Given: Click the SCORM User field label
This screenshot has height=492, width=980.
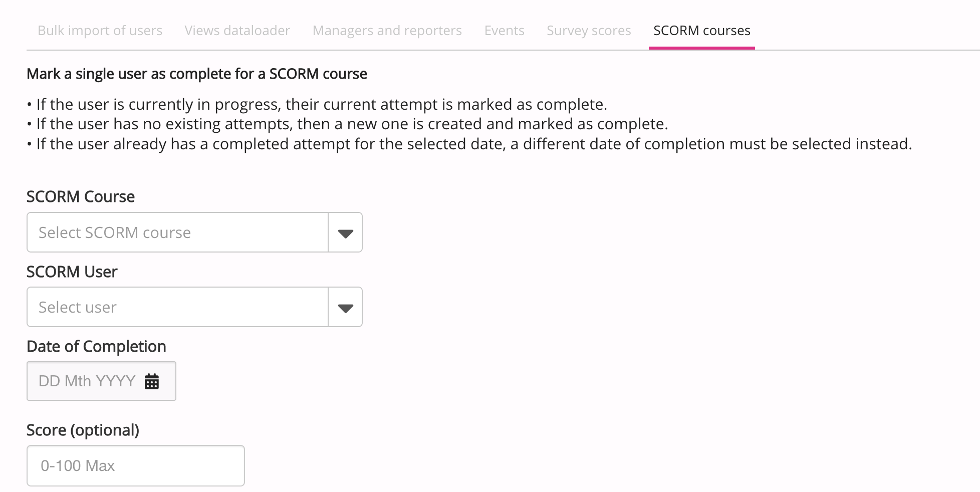Looking at the screenshot, I should 72,272.
